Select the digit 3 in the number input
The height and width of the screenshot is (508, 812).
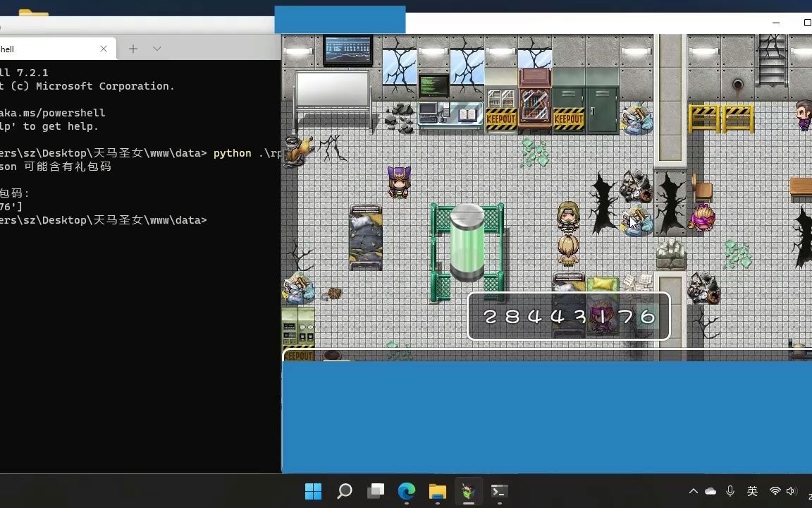click(x=580, y=316)
